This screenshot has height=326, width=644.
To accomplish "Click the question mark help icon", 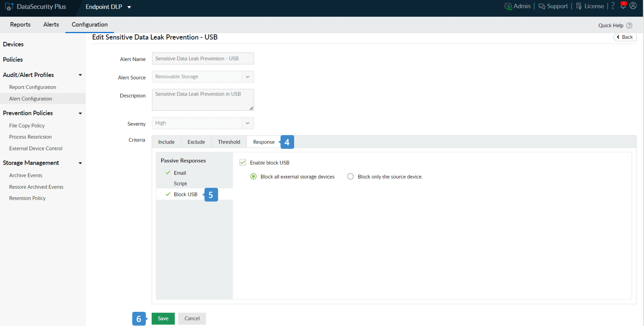I will click(613, 6).
